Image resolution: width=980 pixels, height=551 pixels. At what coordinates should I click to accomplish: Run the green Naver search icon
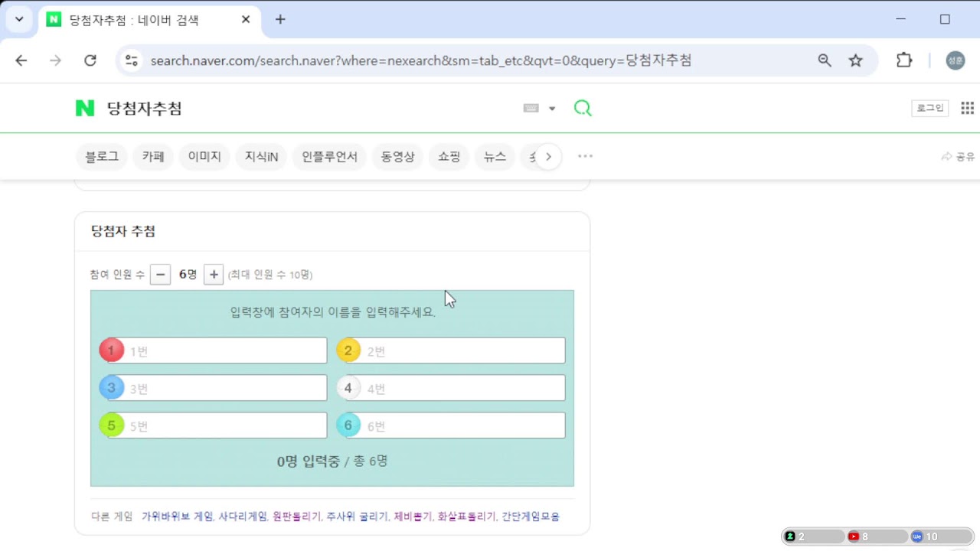click(583, 109)
